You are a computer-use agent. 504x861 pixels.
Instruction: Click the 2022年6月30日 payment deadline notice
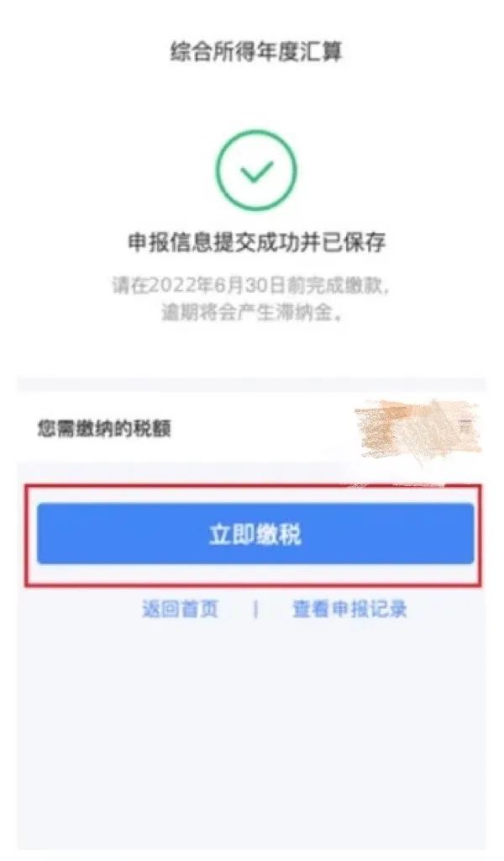[254, 286]
